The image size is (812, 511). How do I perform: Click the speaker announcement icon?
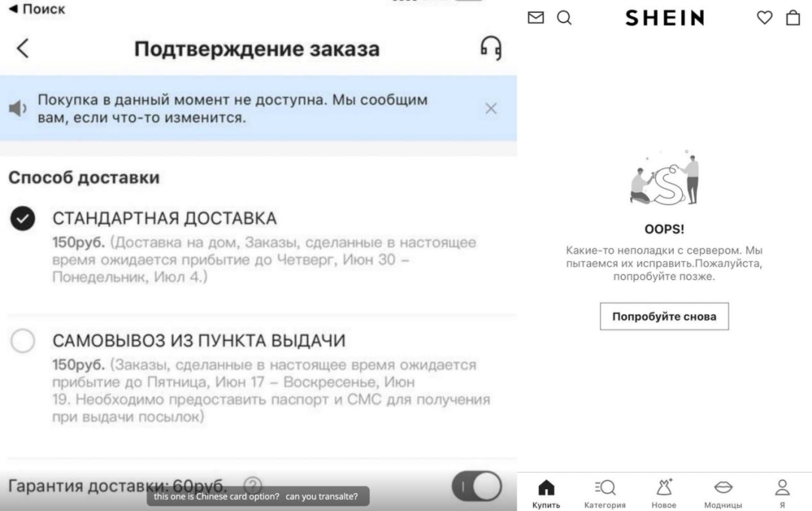(x=17, y=109)
